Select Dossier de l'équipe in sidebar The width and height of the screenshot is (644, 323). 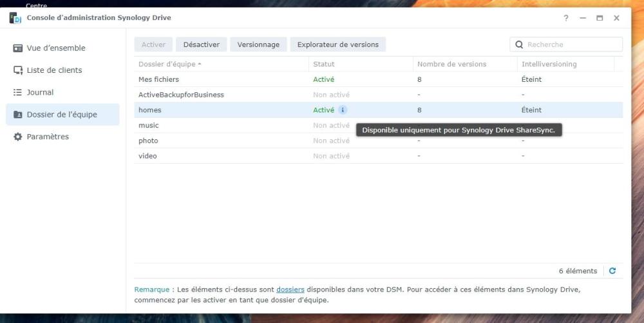(62, 115)
